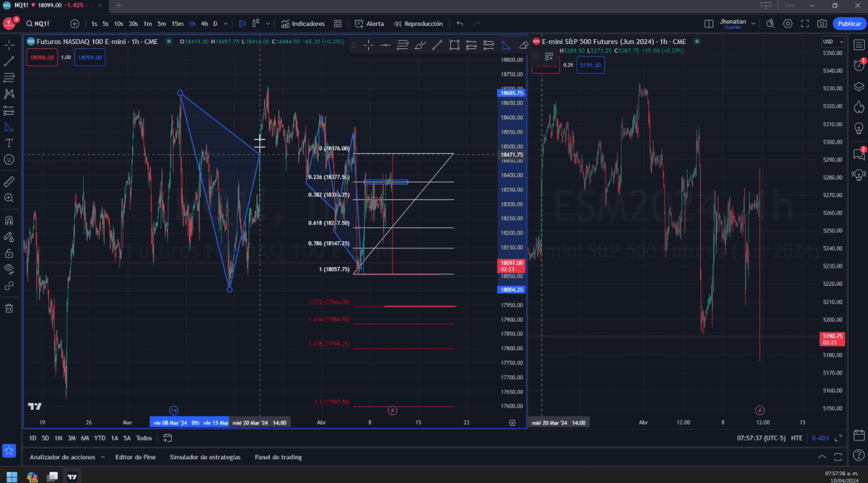Open the go to date calendar icon
Viewport: 868px width, 483px height.
(167, 438)
